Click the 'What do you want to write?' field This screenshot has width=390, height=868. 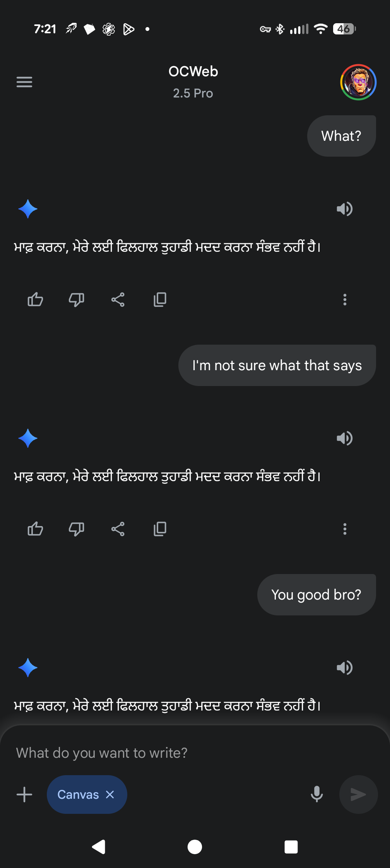pos(155,753)
